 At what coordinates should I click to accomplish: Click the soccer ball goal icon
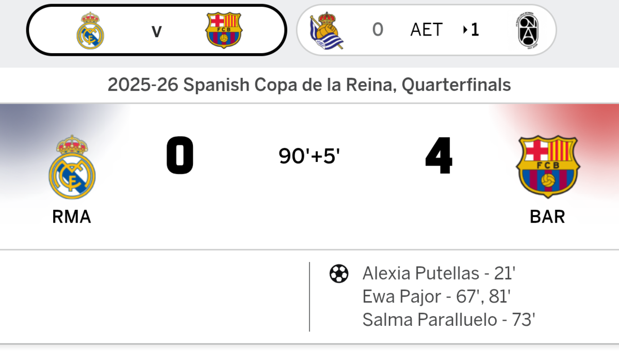(339, 273)
